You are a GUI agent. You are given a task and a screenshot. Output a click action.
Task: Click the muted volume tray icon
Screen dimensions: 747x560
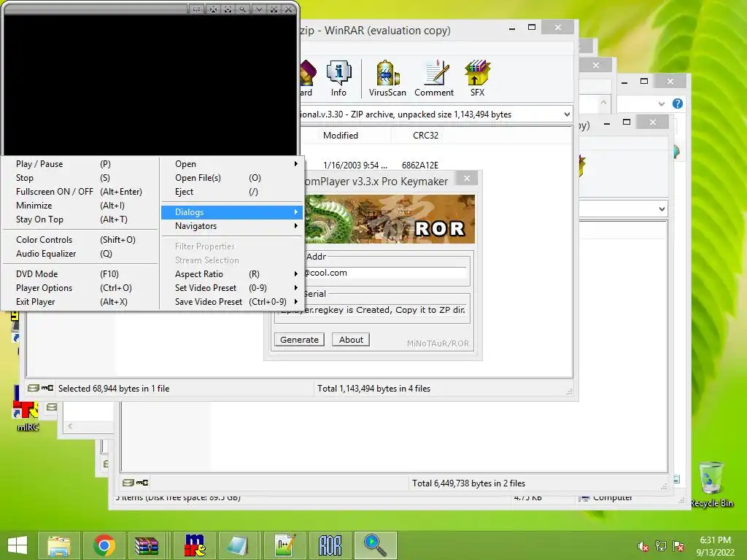[643, 546]
